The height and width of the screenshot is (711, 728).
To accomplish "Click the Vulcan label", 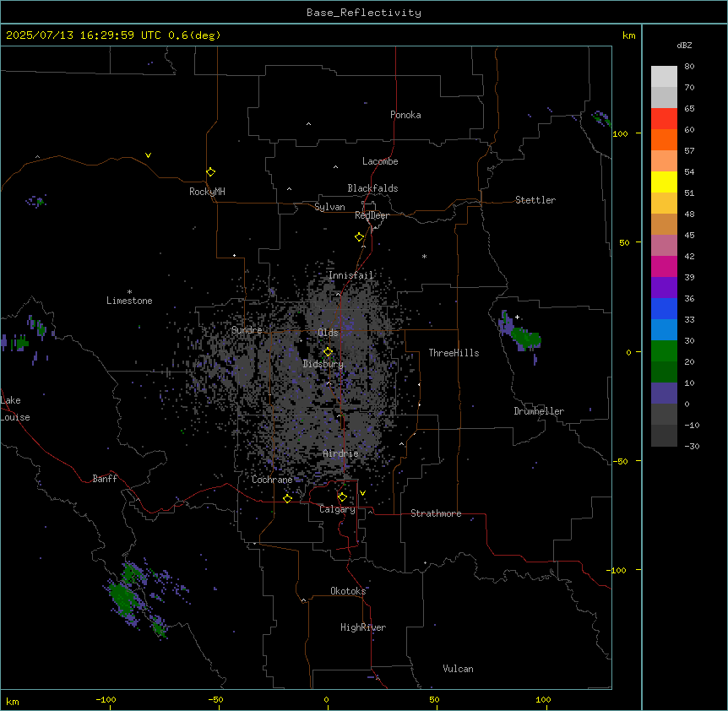I will click(x=458, y=669).
